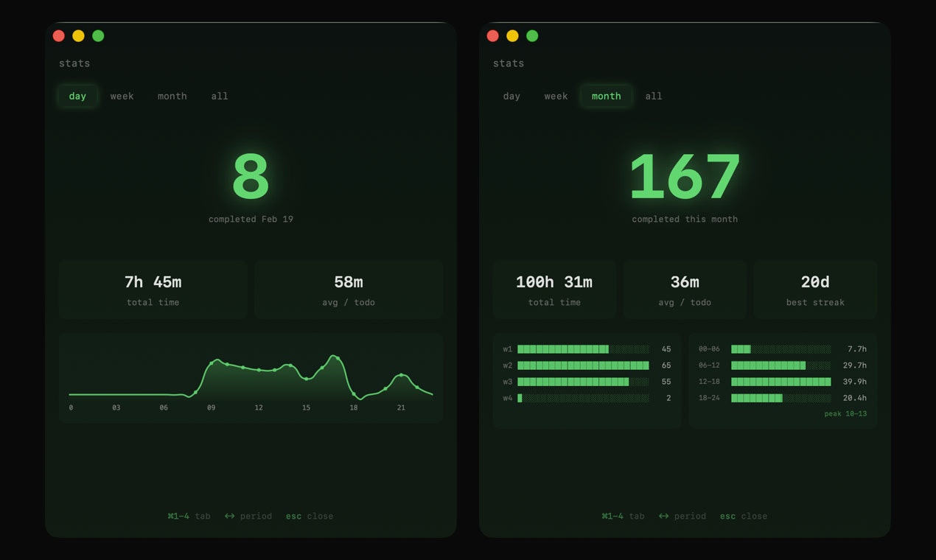936x560 pixels.
Task: Minimize left window with yellow button
Action: tap(78, 35)
